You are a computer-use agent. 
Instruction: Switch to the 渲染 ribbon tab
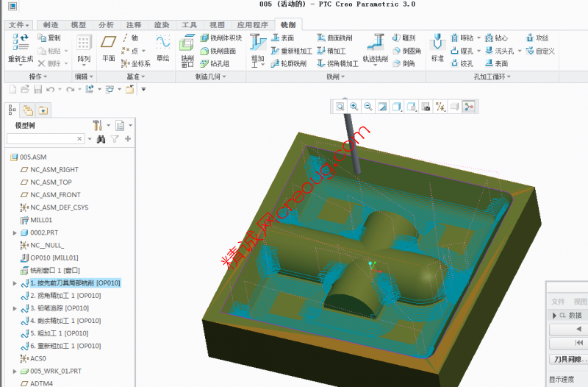[x=162, y=25]
